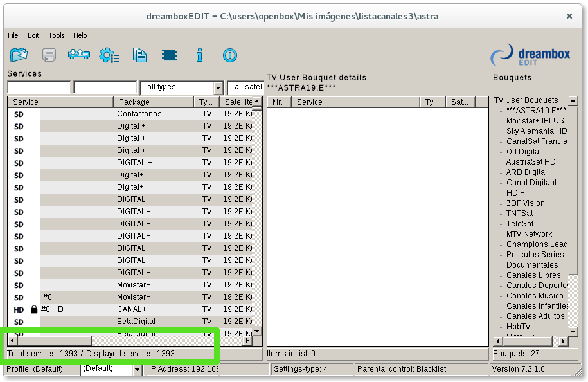Select the ZDF Vision bouquet
Viewport: 588px width, 382px height.
pos(526,203)
